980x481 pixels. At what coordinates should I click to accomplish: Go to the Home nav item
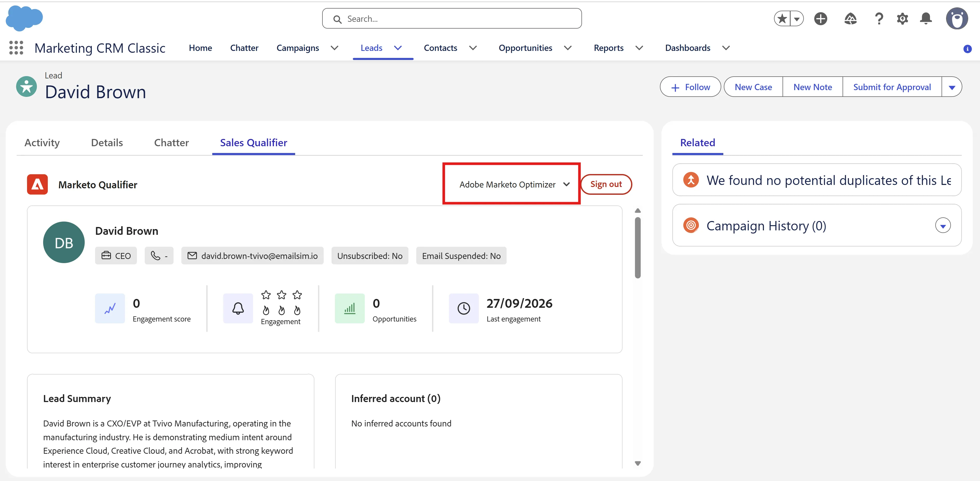tap(201, 48)
